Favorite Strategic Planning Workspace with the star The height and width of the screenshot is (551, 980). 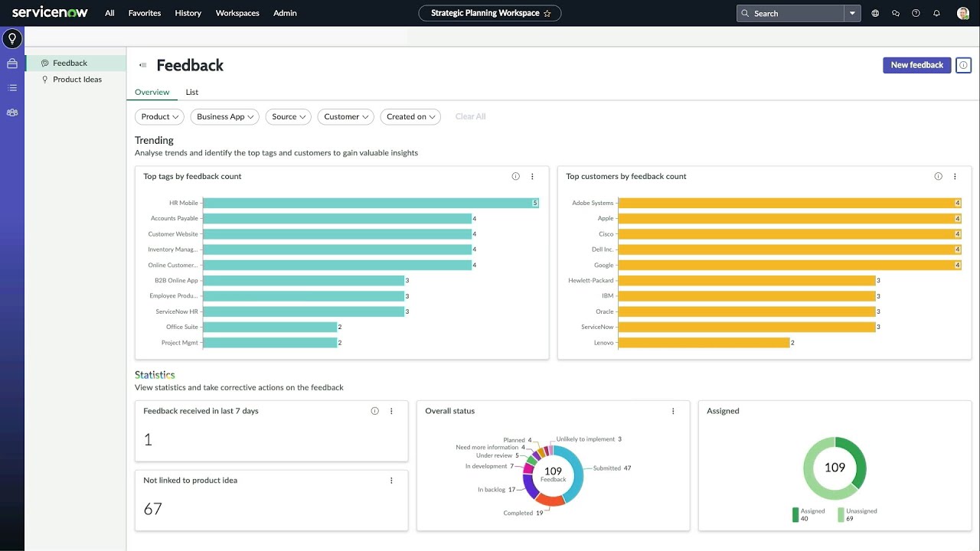[547, 13]
